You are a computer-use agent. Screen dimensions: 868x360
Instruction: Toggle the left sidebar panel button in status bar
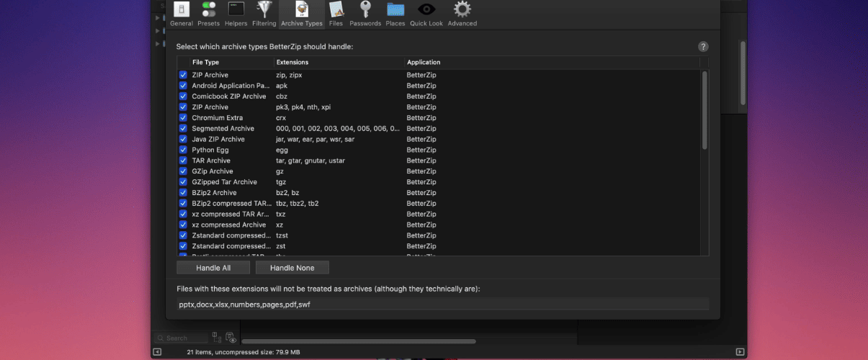(157, 352)
